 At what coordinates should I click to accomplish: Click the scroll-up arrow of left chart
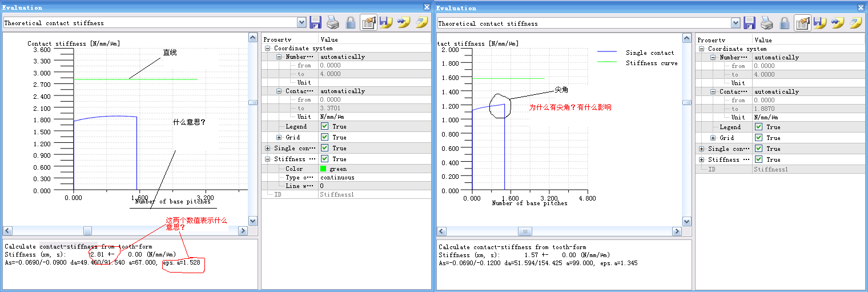(x=253, y=38)
